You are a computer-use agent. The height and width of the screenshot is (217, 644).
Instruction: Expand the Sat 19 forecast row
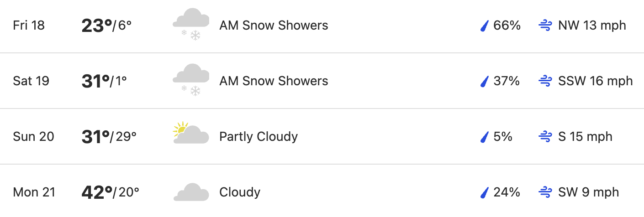pos(322,81)
